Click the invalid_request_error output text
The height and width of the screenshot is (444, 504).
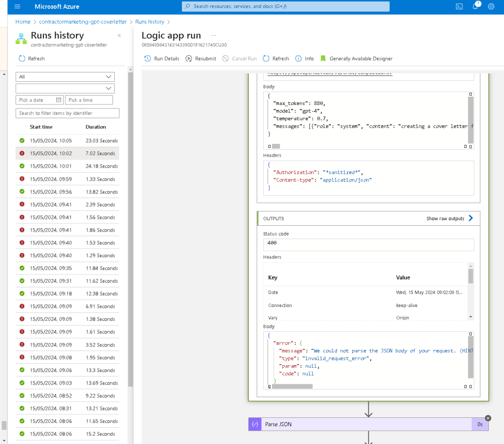click(336, 358)
